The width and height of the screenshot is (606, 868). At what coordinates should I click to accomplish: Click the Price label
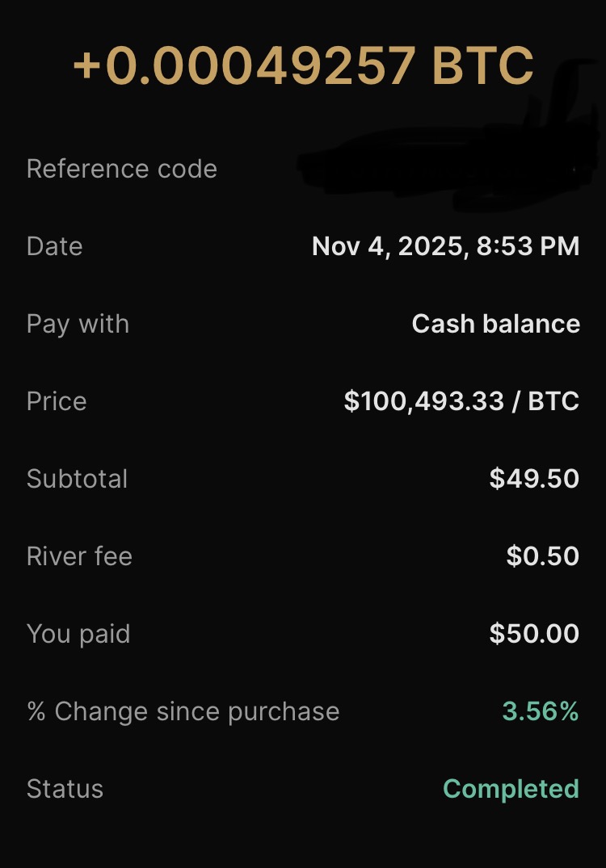point(57,401)
